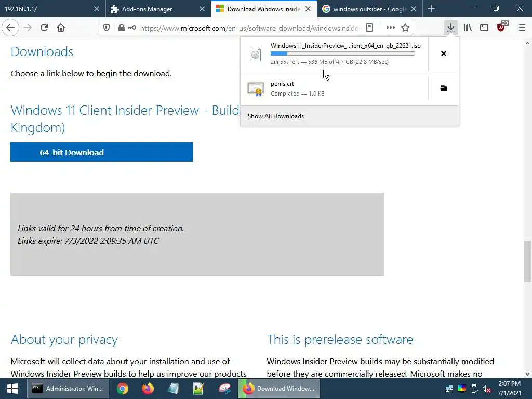This screenshot has height=399, width=532.
Task: Close the 192.168.1.1 tab
Action: [x=96, y=9]
